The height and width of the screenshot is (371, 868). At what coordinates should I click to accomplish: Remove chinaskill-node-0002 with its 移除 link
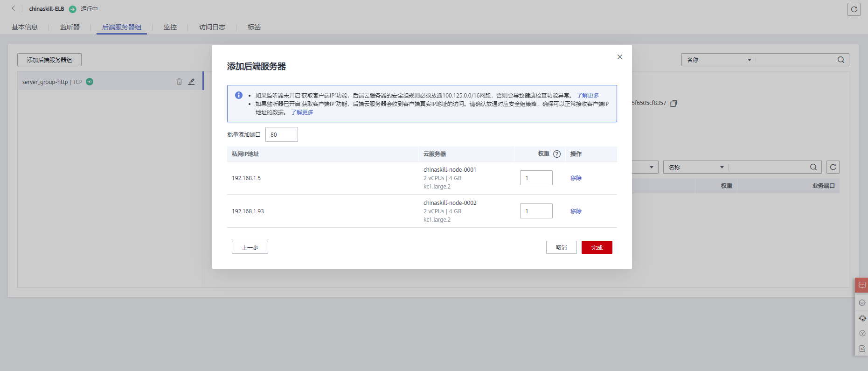[x=576, y=211]
